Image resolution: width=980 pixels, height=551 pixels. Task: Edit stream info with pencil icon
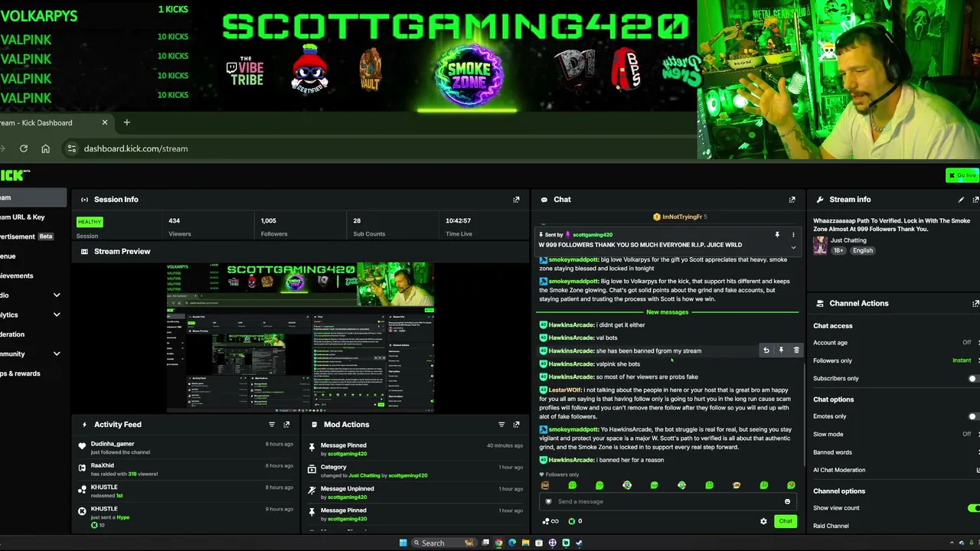(x=961, y=200)
